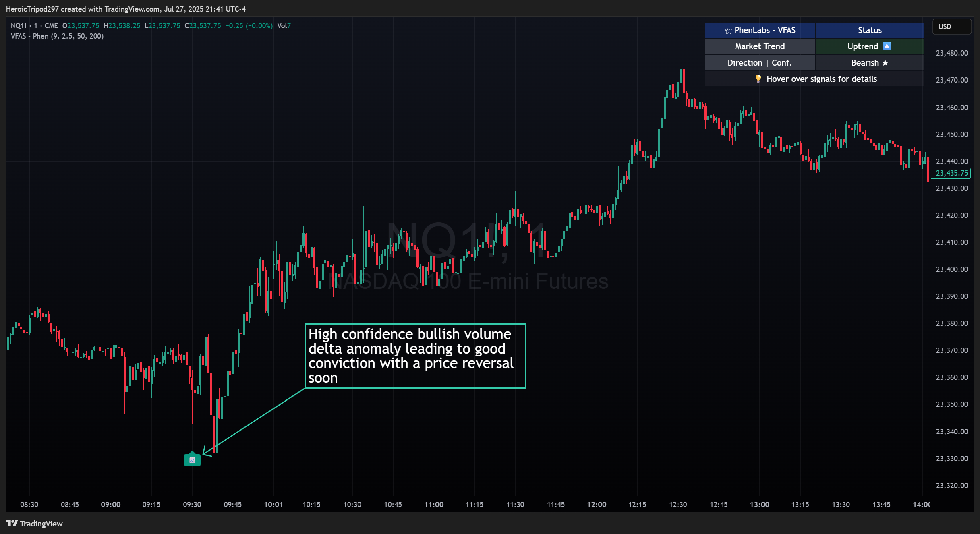Click the 23,400.00 price axis label
The image size is (980, 534).
point(952,269)
